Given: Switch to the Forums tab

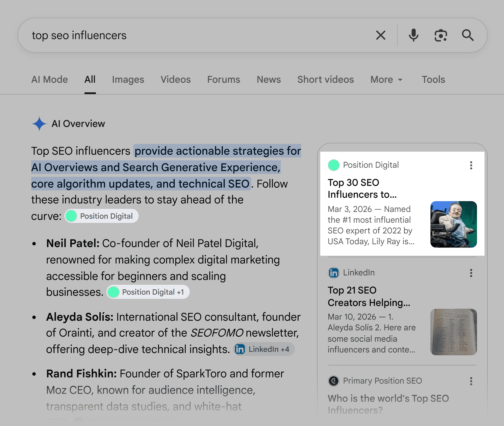Looking at the screenshot, I should (224, 79).
